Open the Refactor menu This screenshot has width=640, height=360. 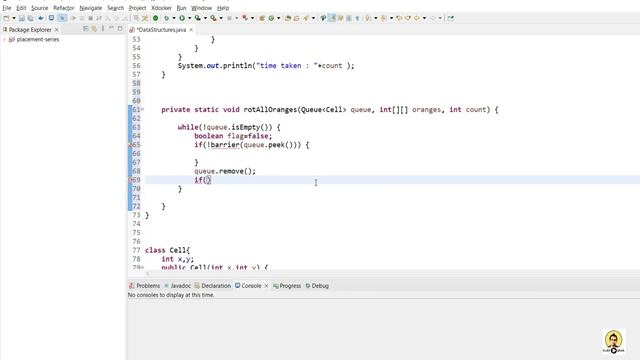point(64,8)
